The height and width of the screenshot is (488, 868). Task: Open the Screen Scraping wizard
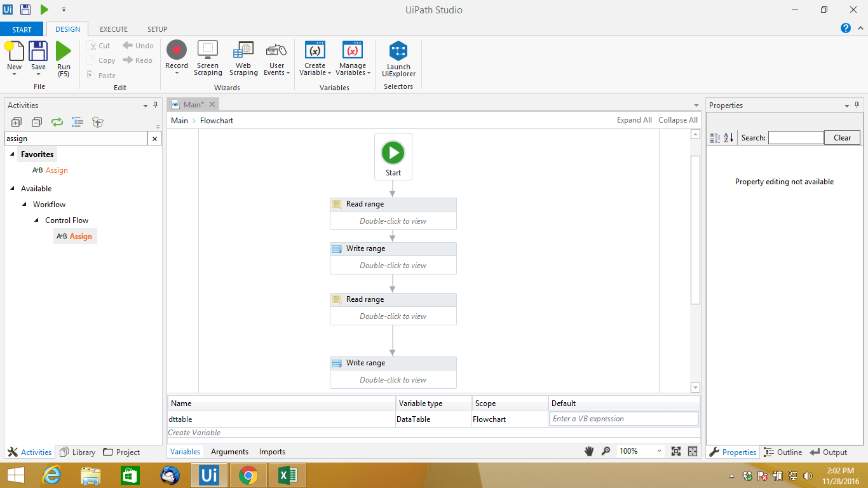tap(208, 50)
